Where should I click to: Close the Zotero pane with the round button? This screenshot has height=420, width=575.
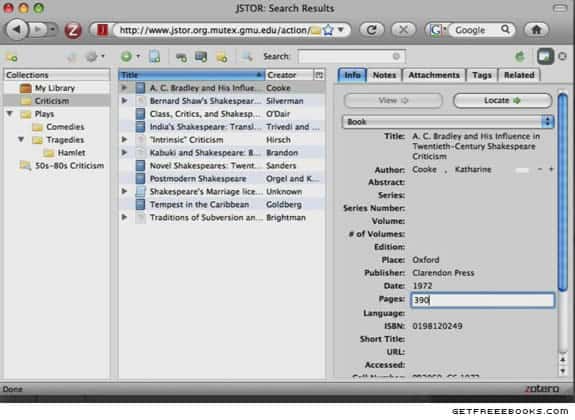tap(562, 56)
